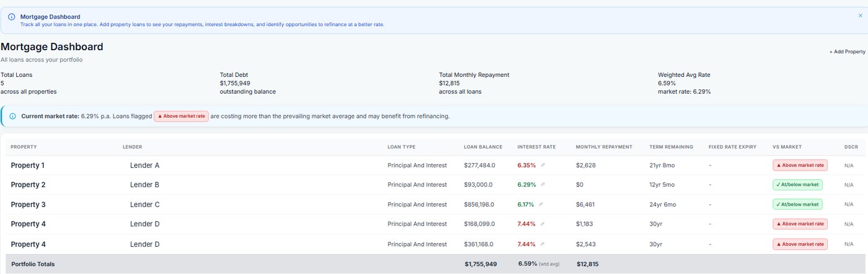Sort by the PROPERTY column header
The width and height of the screenshot is (868, 274).
(x=24, y=147)
